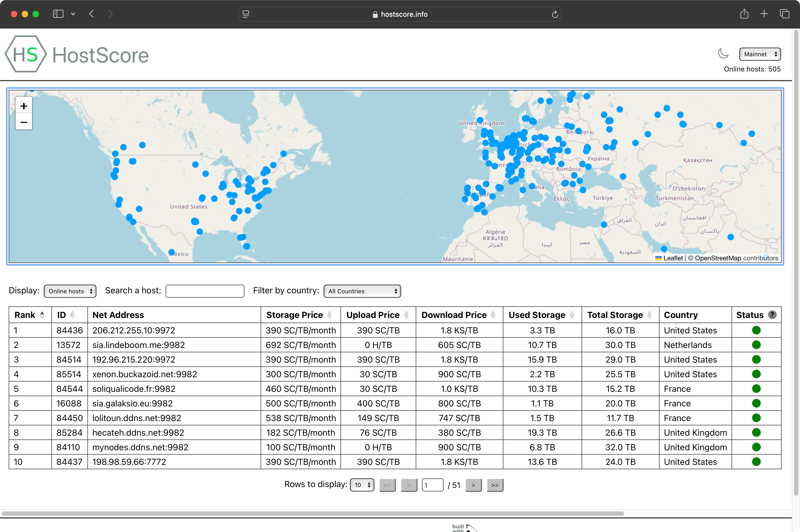
Task: Open the Mainnet network dropdown
Action: [760, 54]
